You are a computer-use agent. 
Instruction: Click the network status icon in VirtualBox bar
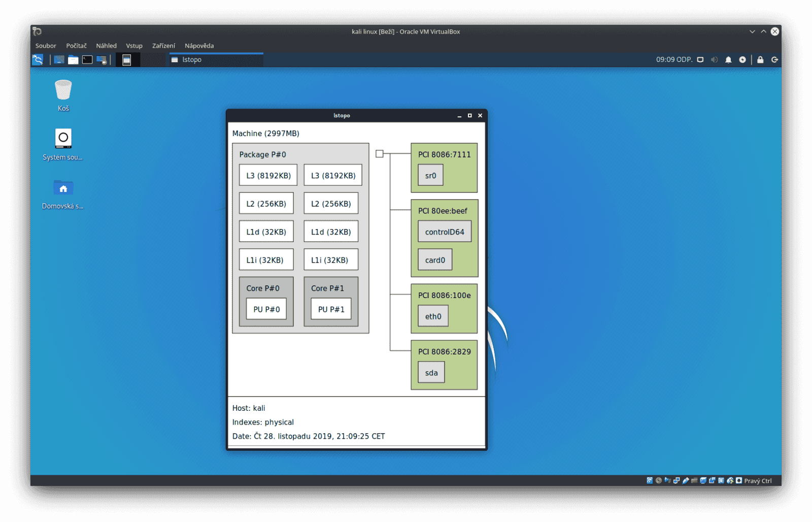[x=676, y=480]
